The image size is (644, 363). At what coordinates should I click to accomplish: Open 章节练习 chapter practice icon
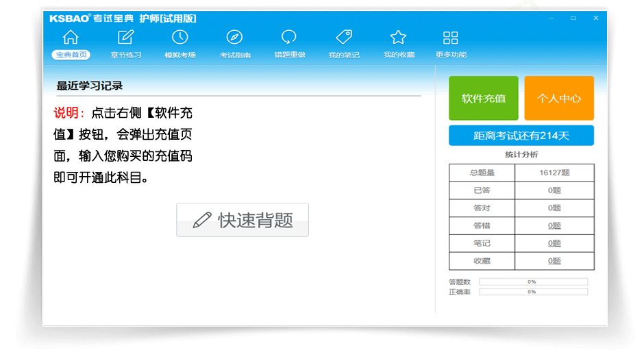125,38
